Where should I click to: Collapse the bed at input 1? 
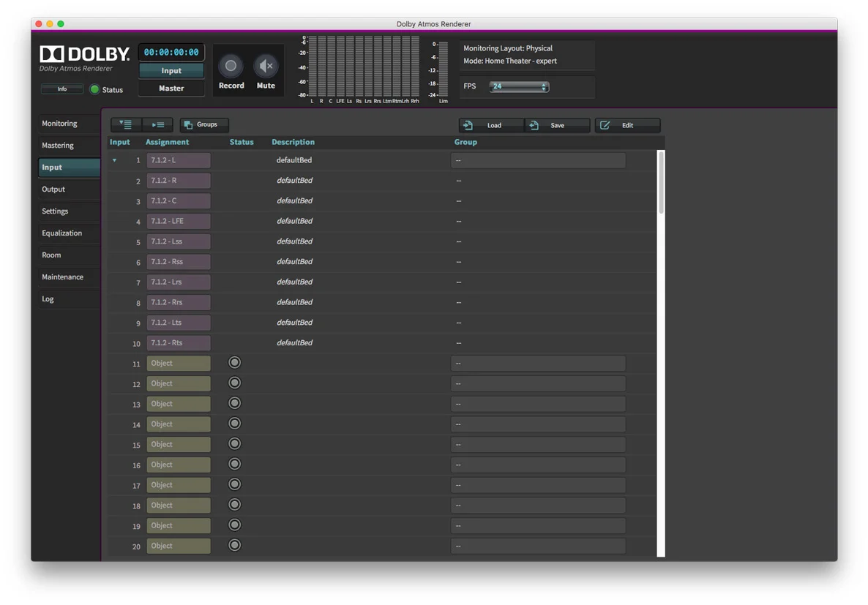[x=115, y=160]
